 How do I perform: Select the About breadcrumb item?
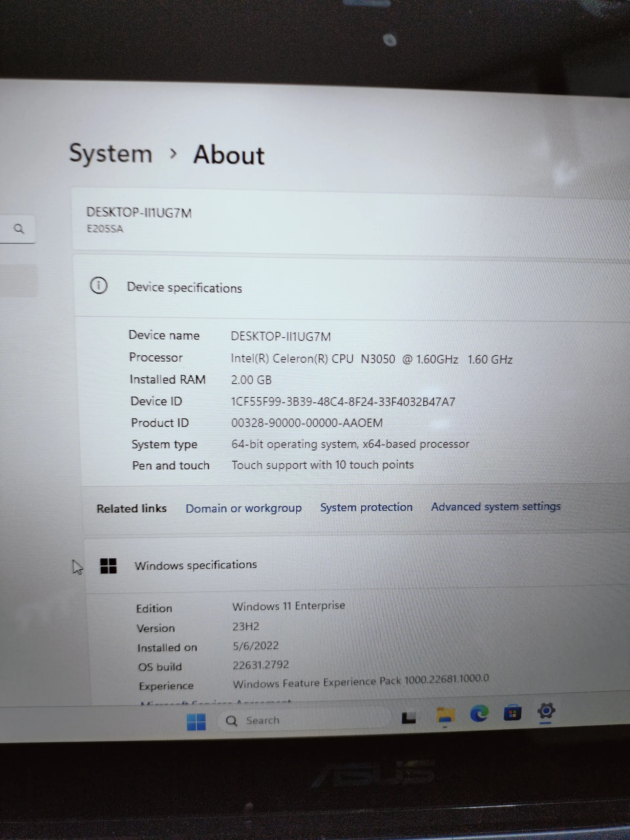point(229,155)
